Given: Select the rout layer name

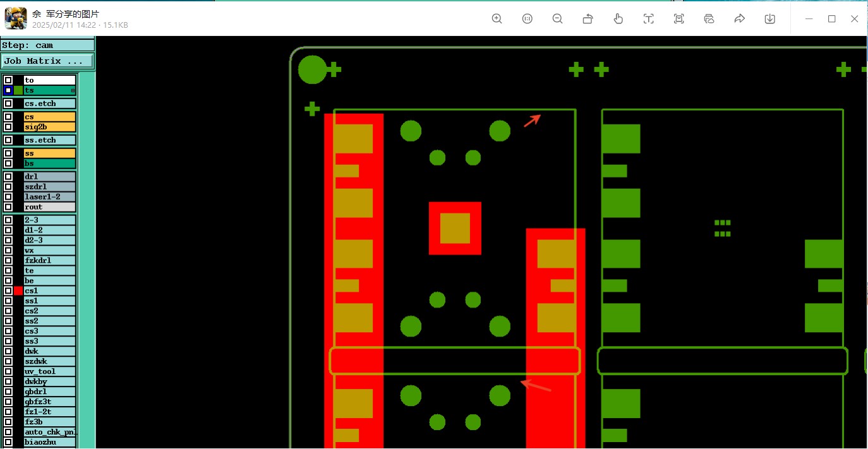Looking at the screenshot, I should 50,207.
